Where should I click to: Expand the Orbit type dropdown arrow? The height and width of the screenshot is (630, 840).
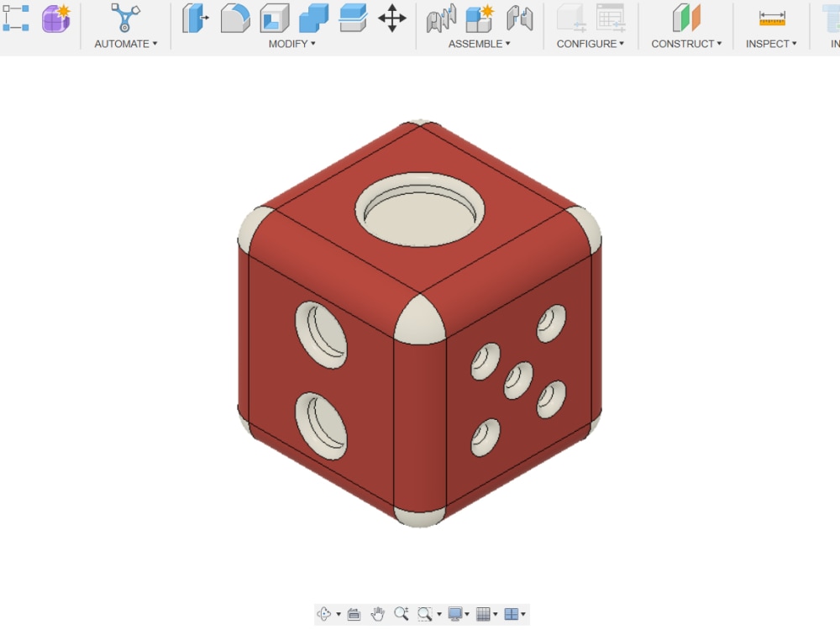[338, 615]
